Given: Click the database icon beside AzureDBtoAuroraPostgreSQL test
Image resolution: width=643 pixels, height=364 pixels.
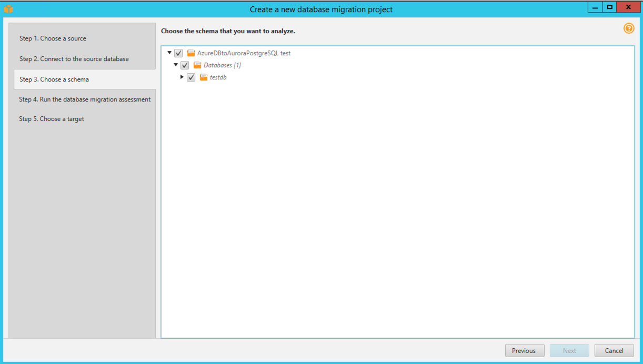Looking at the screenshot, I should pyautogui.click(x=190, y=53).
